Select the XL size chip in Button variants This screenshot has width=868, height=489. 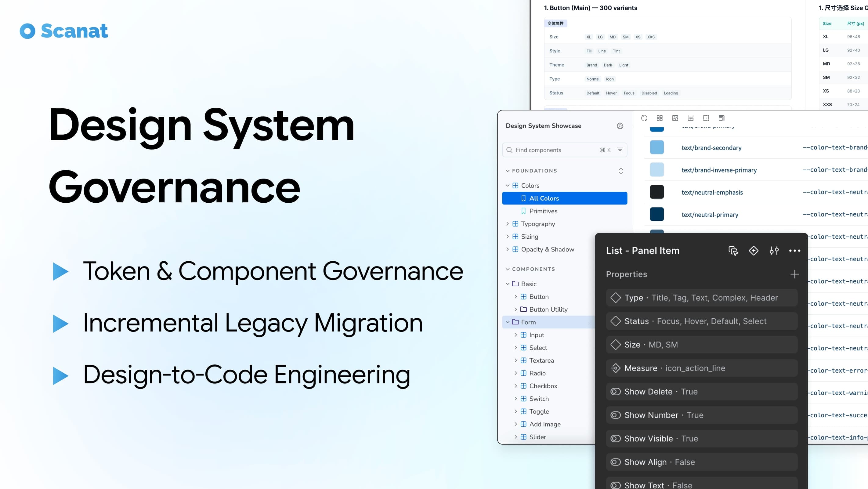coord(589,37)
